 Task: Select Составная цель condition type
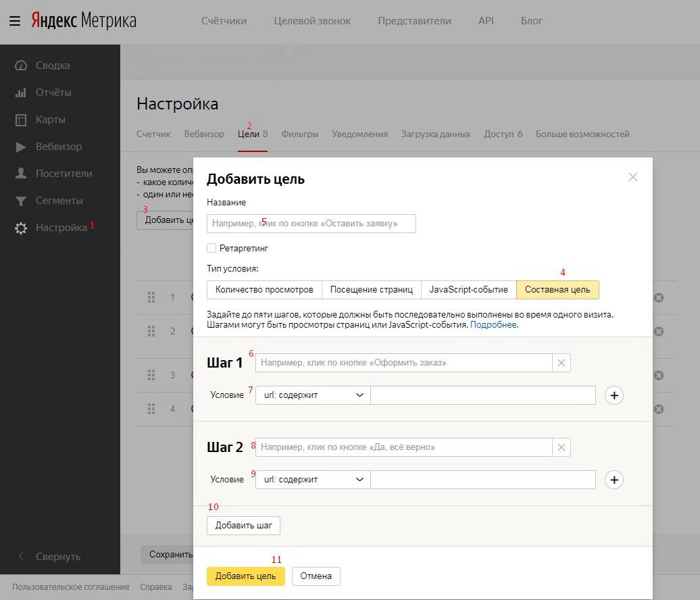point(557,290)
